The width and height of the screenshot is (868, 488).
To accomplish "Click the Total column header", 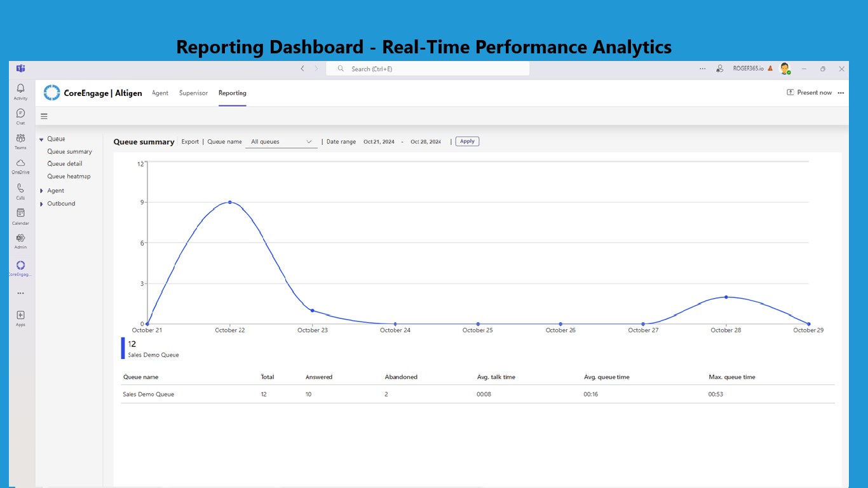I will coord(268,377).
